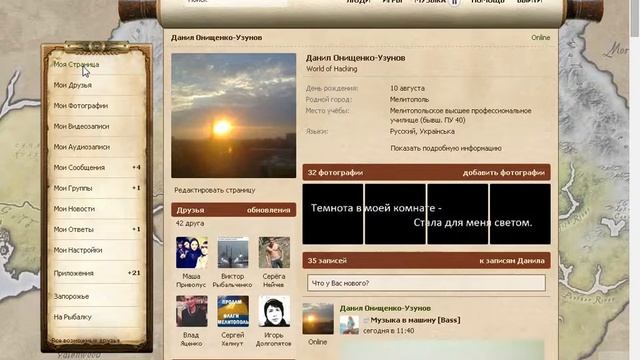Screen dimensions: 640x360
Task: Click добавить фотографии in photos header
Action: 504,173
